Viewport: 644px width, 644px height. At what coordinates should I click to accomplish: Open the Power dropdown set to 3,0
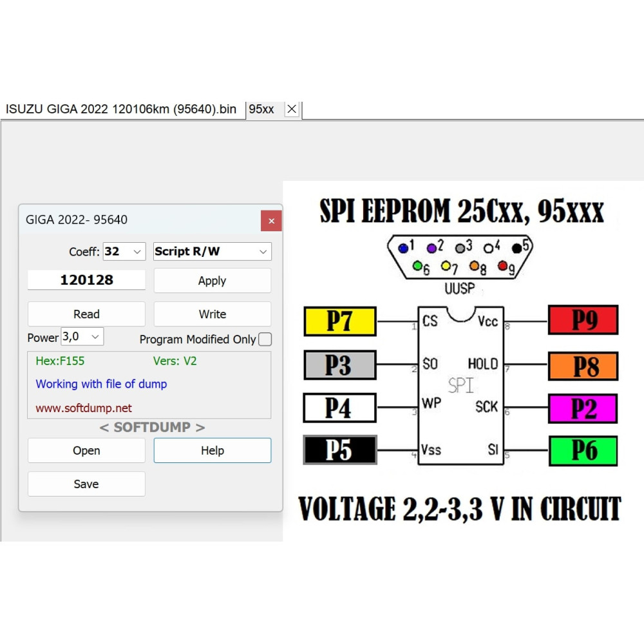click(x=82, y=337)
